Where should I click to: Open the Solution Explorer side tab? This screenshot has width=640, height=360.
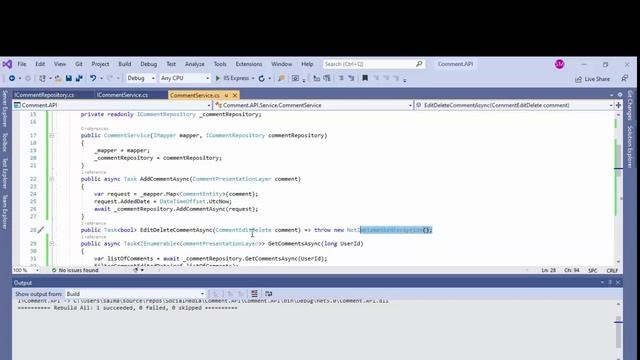coord(630,146)
